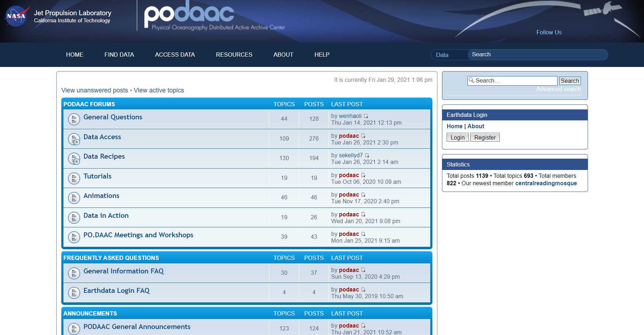644x335 pixels.
Task: Open PODAAC General Announcements forum
Action: tap(137, 327)
